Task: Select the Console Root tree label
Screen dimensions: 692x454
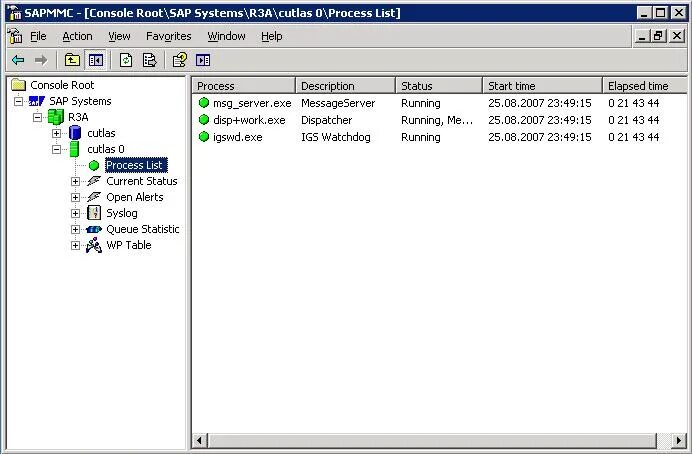Action: tap(62, 85)
